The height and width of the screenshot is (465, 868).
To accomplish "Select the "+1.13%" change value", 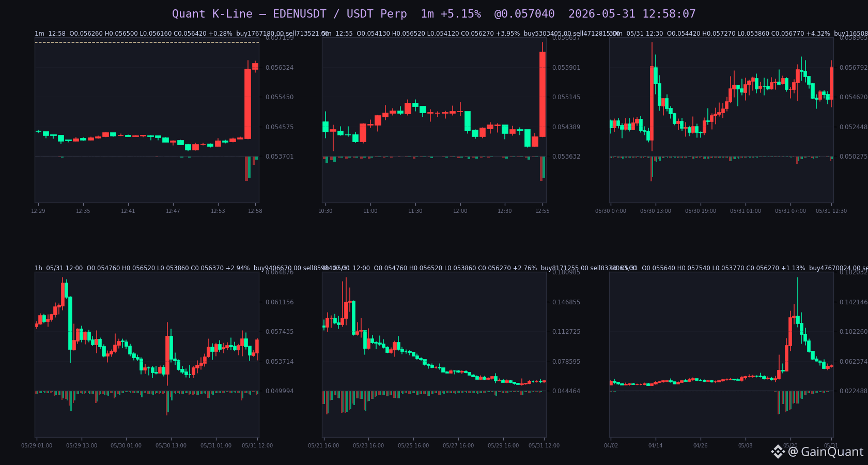I will pos(793,268).
